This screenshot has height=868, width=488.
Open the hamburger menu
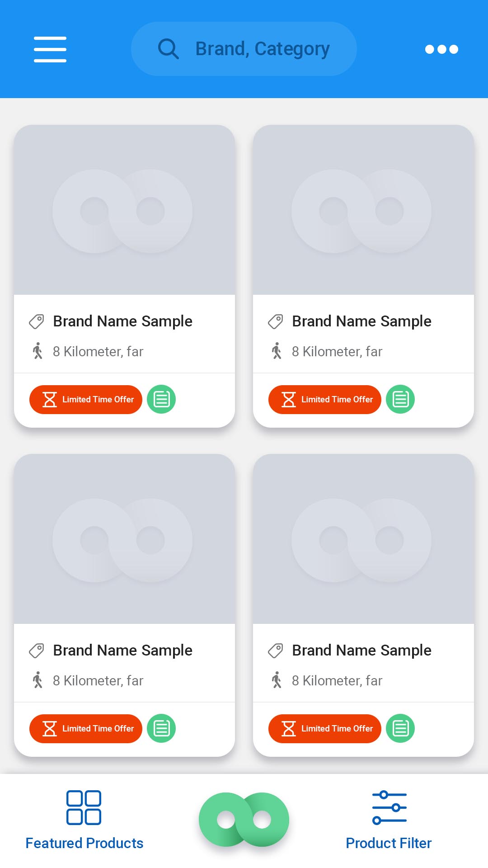tap(50, 49)
